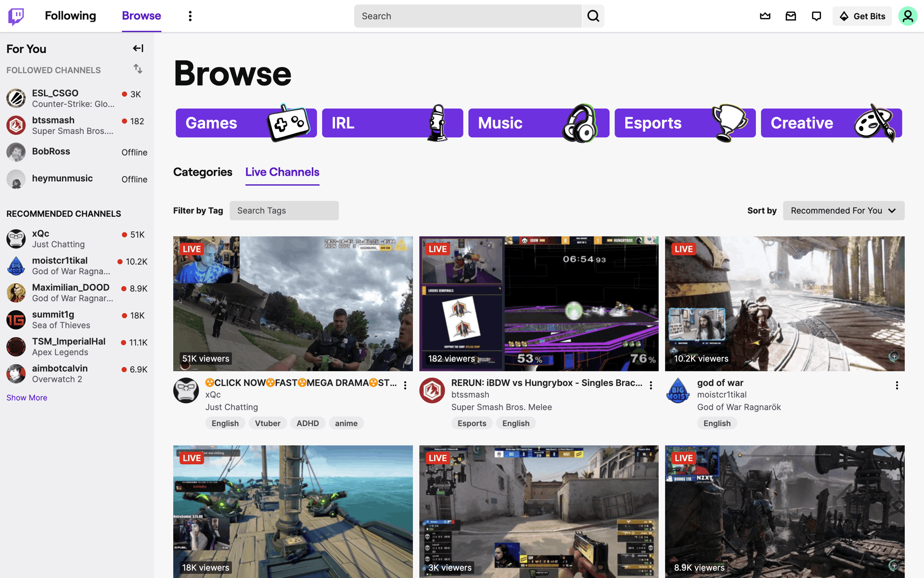Open the notifications inbox icon

791,16
